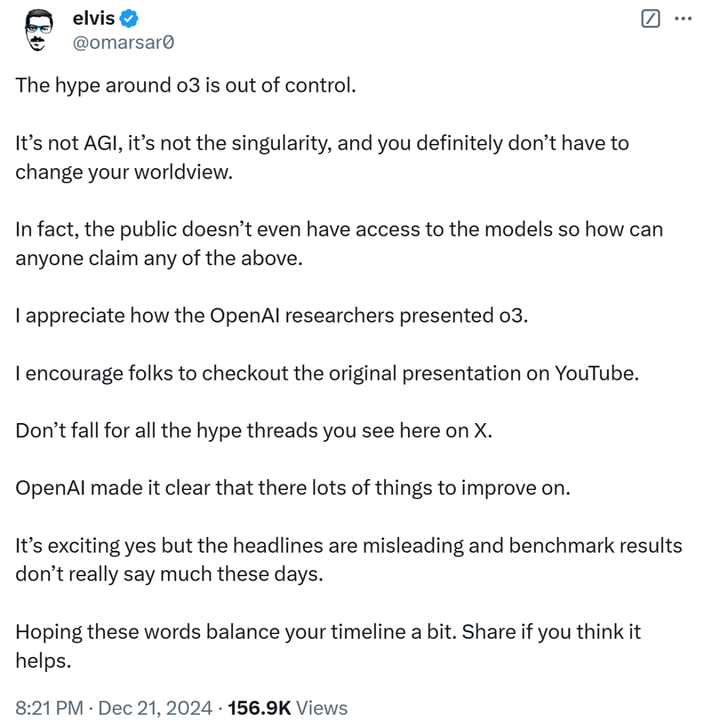Click the word 'helps.' ending the post

coord(43,660)
